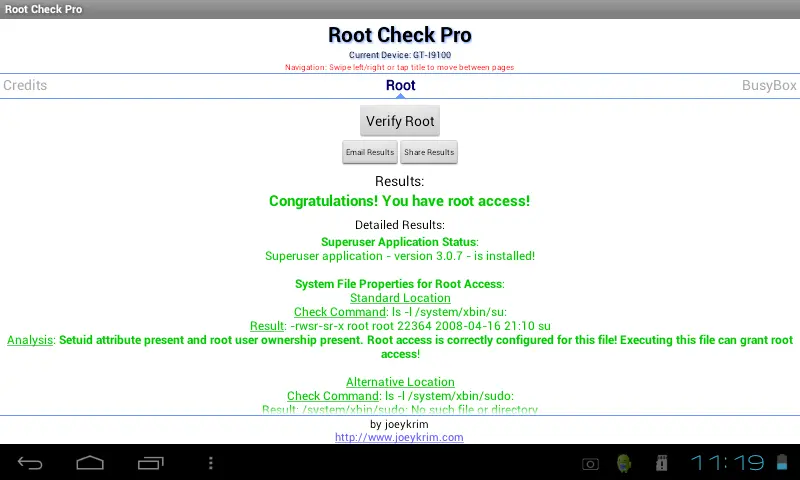Tap the 'Current Device: GT-I9100' text

pyautogui.click(x=400, y=55)
